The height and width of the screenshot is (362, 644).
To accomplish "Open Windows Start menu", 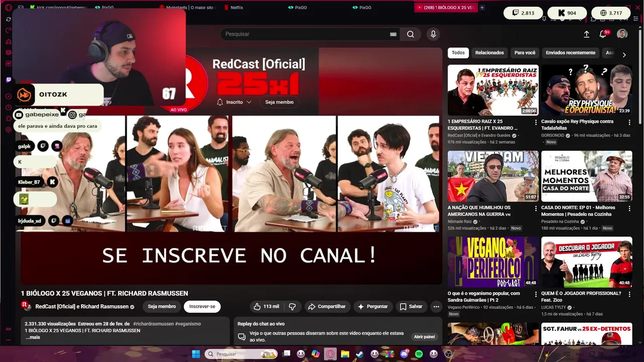I will 196,354.
